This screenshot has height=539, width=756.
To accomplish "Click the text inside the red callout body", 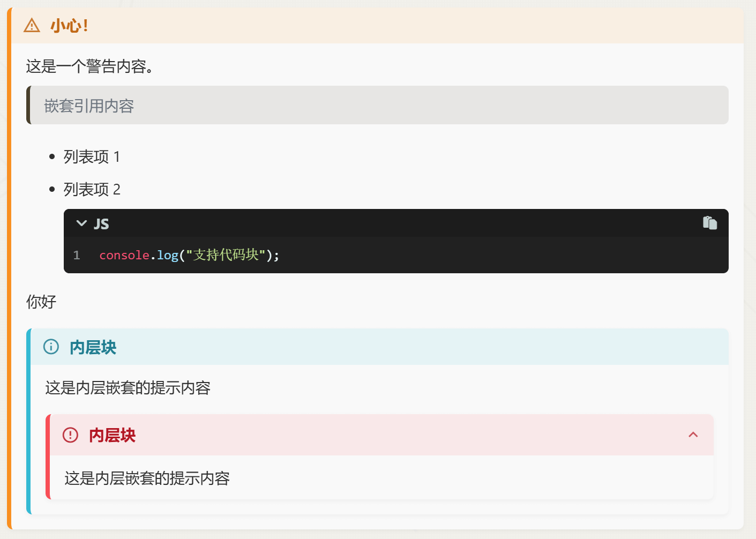I will pos(147,478).
